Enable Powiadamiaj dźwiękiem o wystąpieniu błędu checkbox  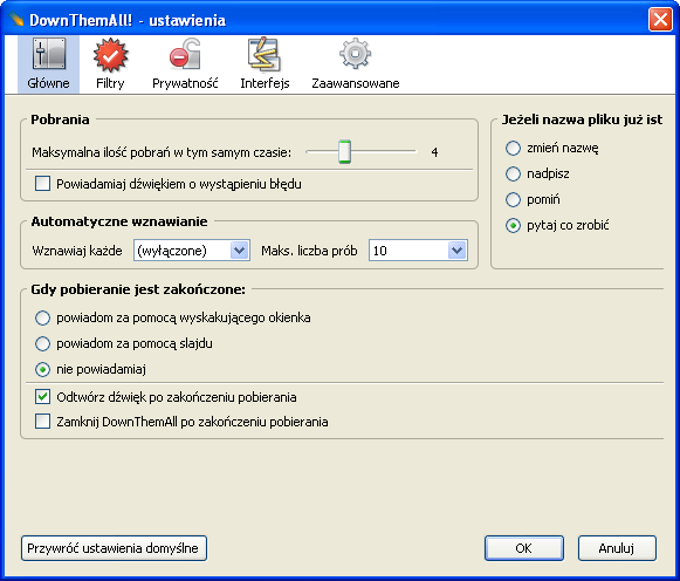42,183
